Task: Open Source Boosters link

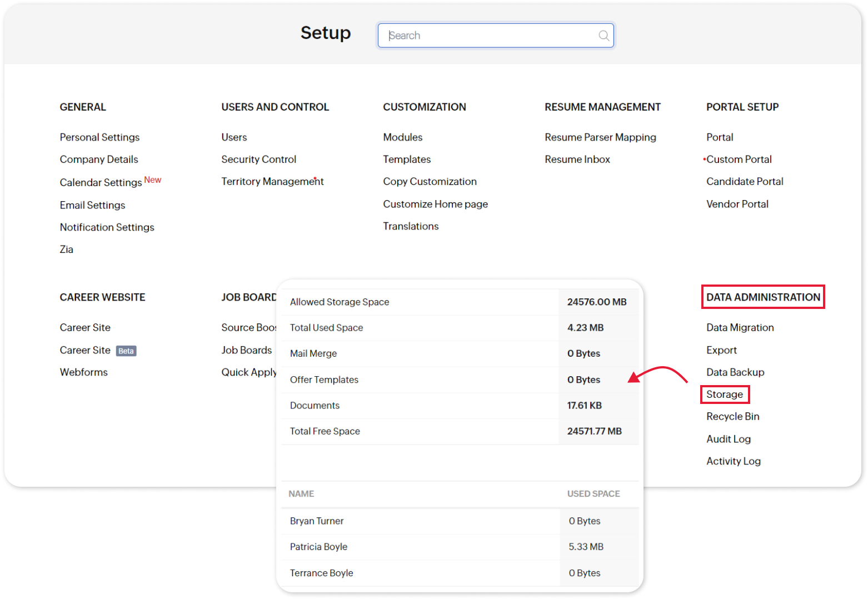Action: (x=248, y=328)
